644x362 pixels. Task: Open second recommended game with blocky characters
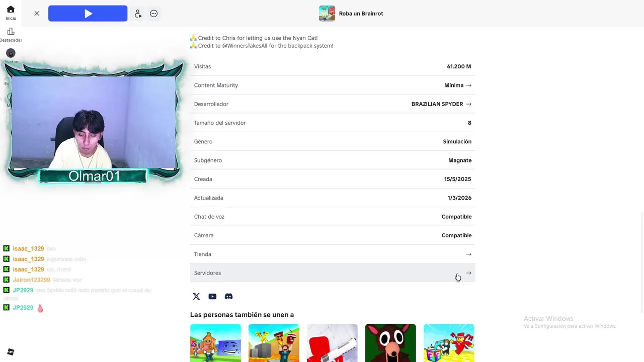pos(274,343)
